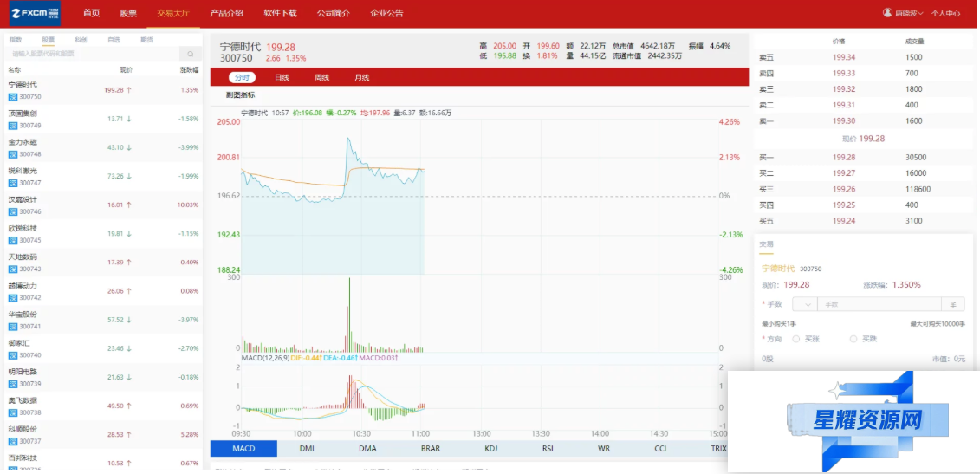Image resolution: width=980 pixels, height=474 pixels.
Task: Switch to the 期货 list tab
Action: coord(147,39)
